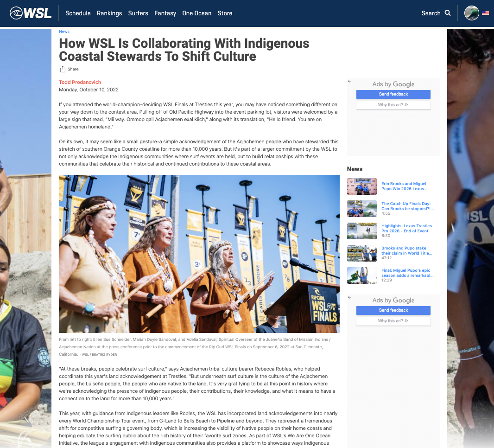
Task: Select the US flag region icon
Action: (x=485, y=13)
